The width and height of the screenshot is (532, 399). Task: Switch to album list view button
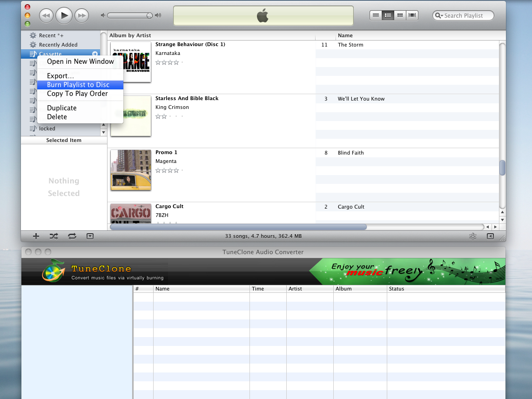click(x=388, y=15)
